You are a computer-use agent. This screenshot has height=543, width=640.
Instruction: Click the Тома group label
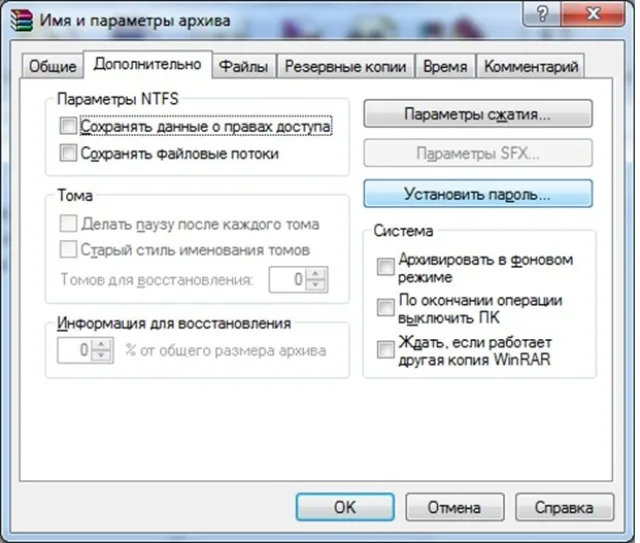(x=75, y=195)
